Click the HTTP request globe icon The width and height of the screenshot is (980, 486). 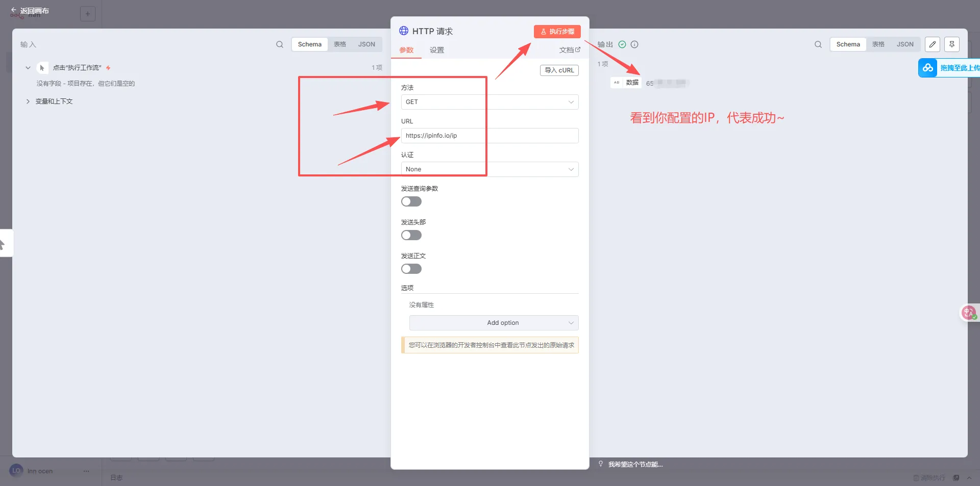[404, 31]
